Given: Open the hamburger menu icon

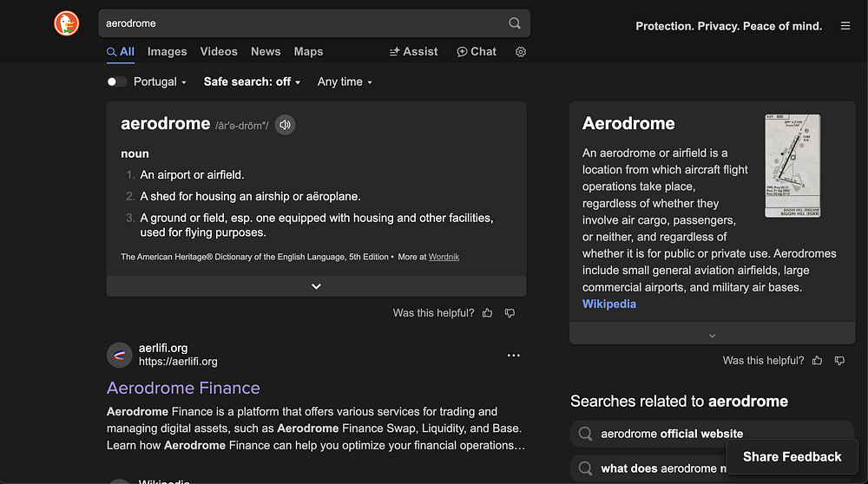Looking at the screenshot, I should point(845,26).
